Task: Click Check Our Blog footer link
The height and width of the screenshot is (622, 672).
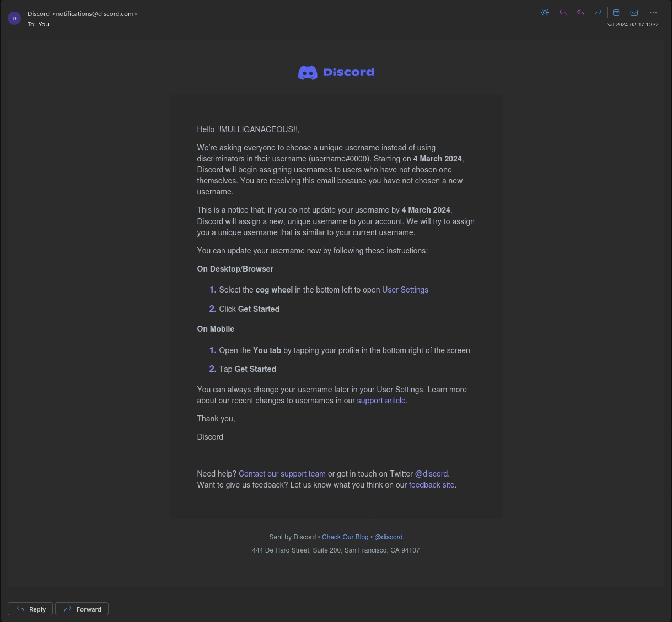Action: 345,537
